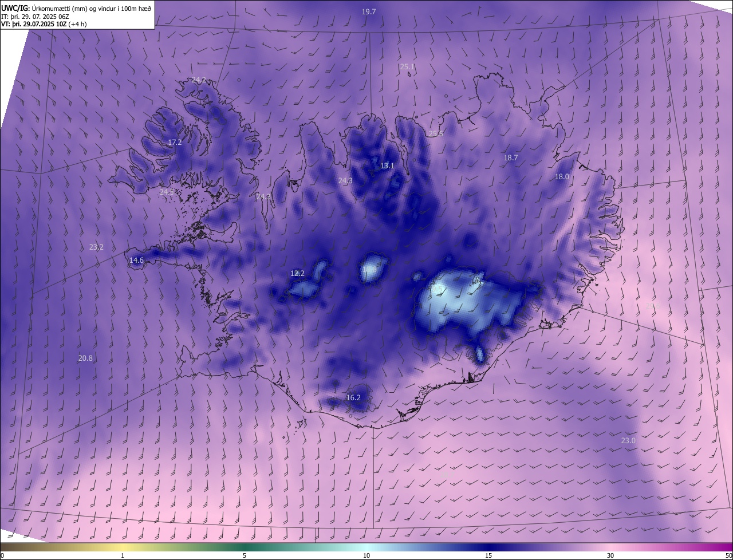The height and width of the screenshot is (560, 733).
Task: Click the 25.1 value label on the map
Action: coord(407,67)
